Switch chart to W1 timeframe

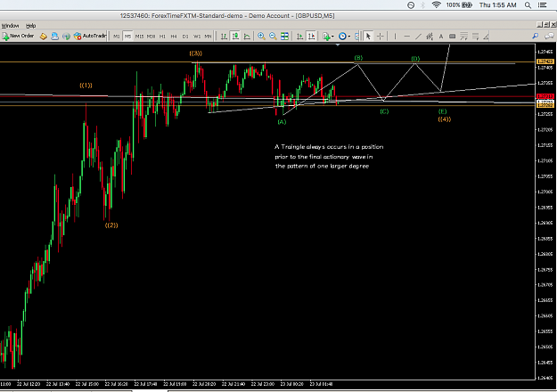196,37
